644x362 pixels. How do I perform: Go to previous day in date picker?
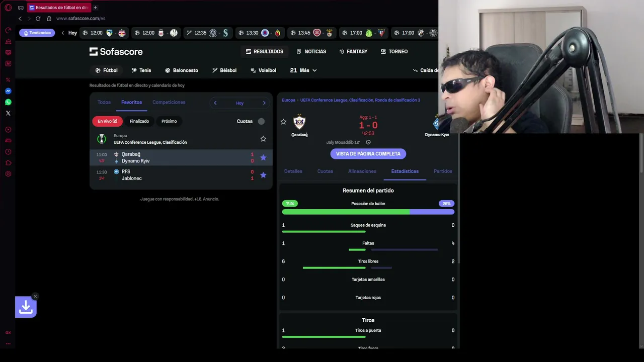coord(215,103)
